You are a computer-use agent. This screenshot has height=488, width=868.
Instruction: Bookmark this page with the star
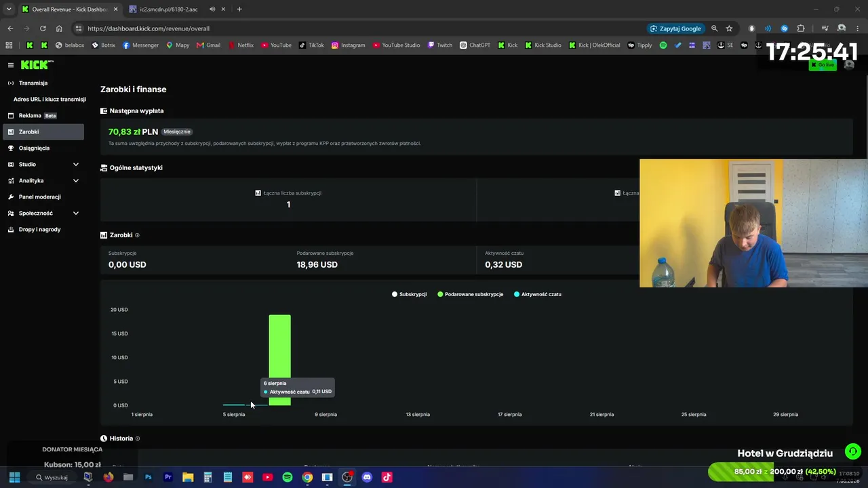(729, 28)
